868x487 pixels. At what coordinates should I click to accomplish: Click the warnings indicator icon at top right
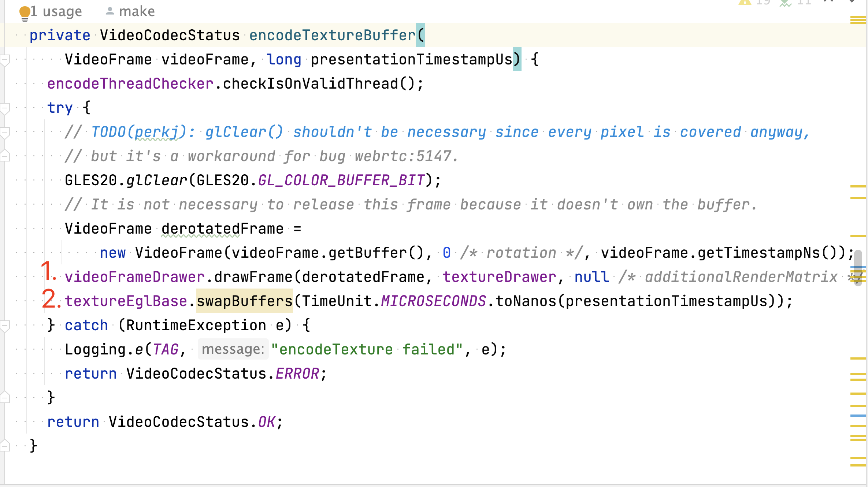coord(745,2)
